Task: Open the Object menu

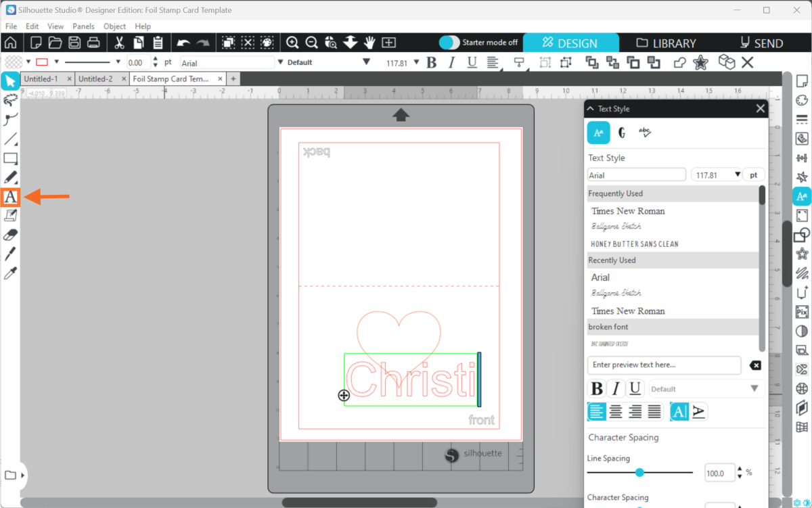Action: pyautogui.click(x=115, y=26)
